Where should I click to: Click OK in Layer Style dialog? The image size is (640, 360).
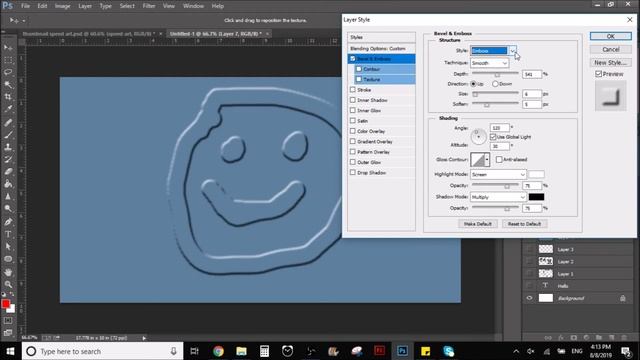tap(611, 36)
